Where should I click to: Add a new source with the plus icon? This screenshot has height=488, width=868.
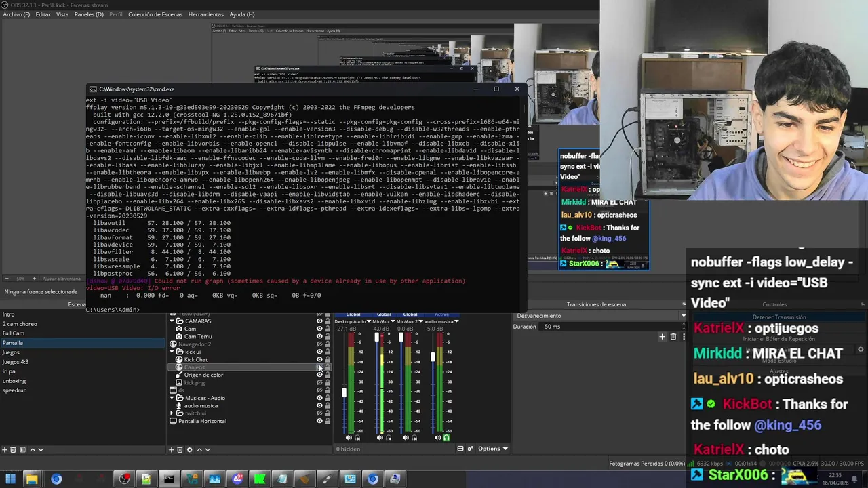[x=172, y=449]
